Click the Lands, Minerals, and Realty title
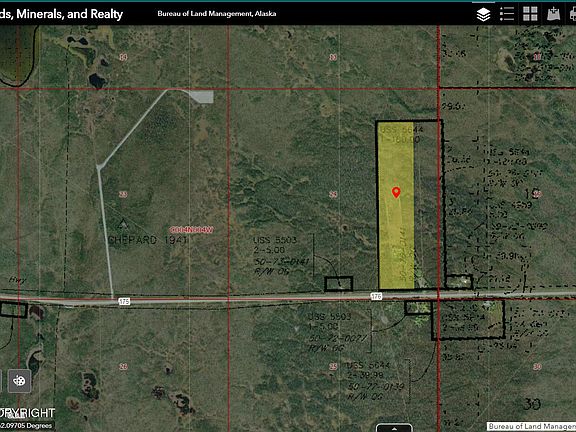The height and width of the screenshot is (432, 576). coord(61,14)
